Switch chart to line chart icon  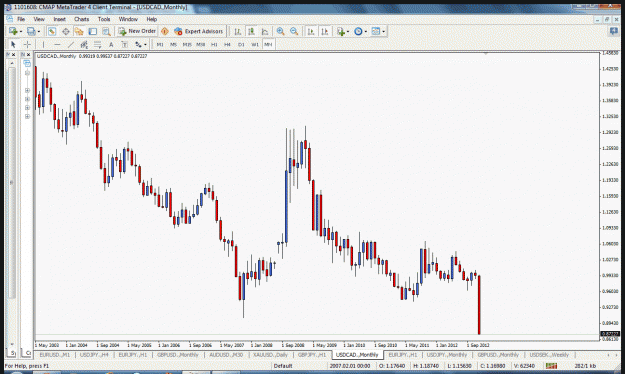[265, 31]
